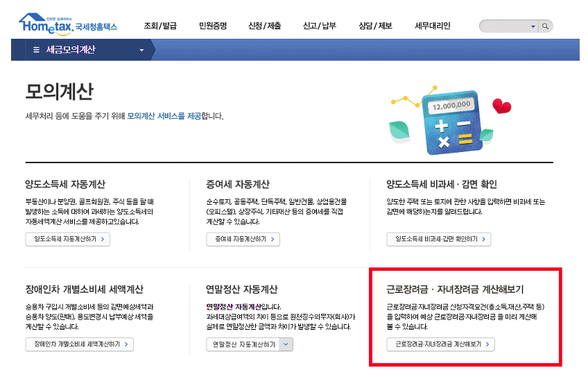The width and height of the screenshot is (588, 377).
Task: Open the 세무대리인 menu
Action: [432, 26]
